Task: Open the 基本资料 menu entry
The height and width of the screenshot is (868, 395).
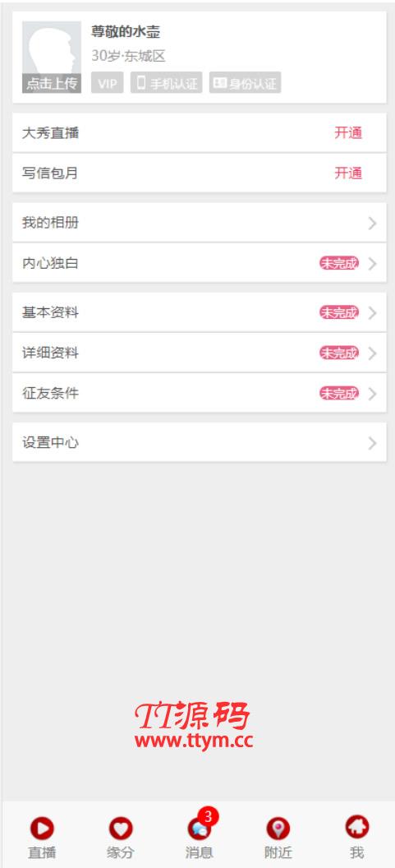Action: pos(200,313)
